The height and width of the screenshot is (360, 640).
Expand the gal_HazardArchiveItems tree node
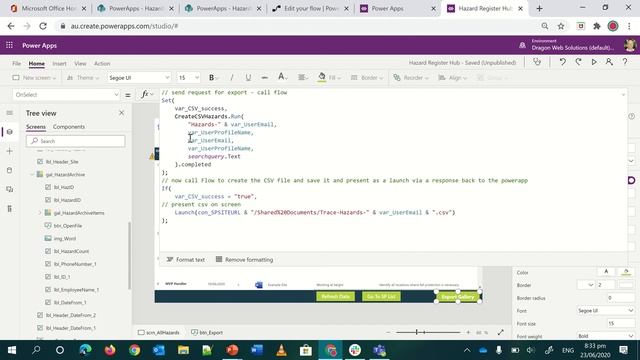click(40, 213)
